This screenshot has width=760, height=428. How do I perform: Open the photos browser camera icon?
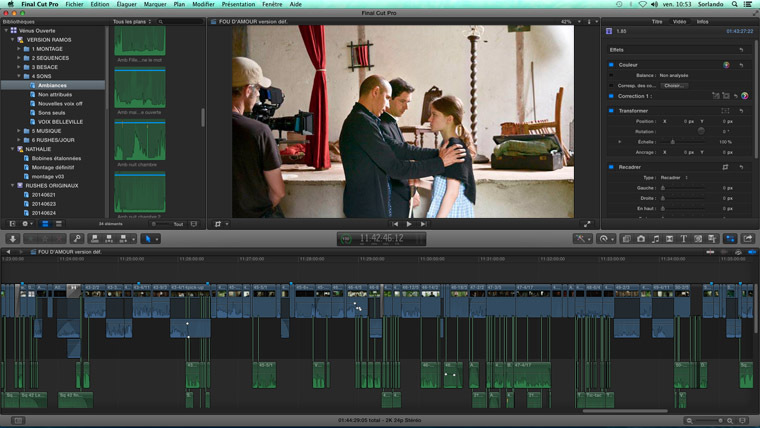(641, 238)
